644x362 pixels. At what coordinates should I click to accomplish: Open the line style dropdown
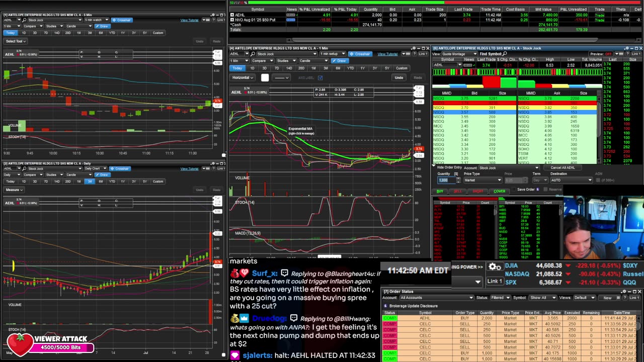(x=281, y=78)
